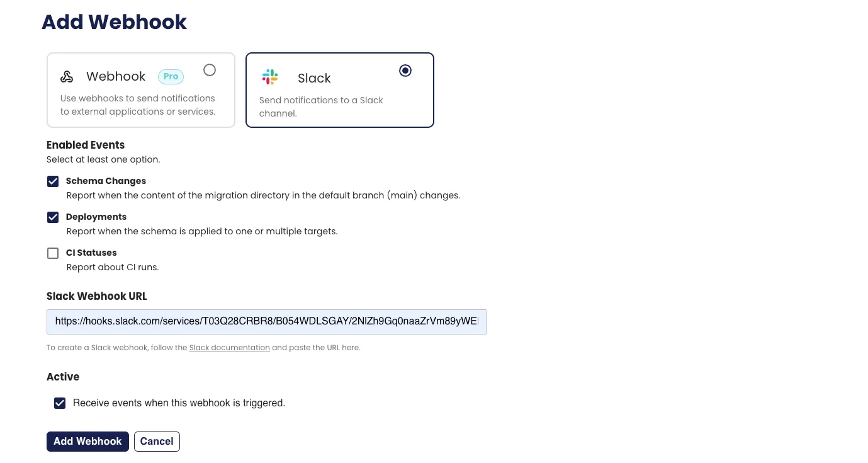
Task: Uncheck the Deployments checkbox
Action: click(x=53, y=217)
